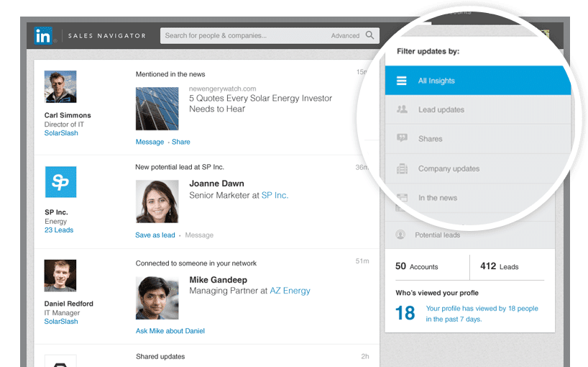
Task: Open Advanced search options
Action: tap(345, 36)
